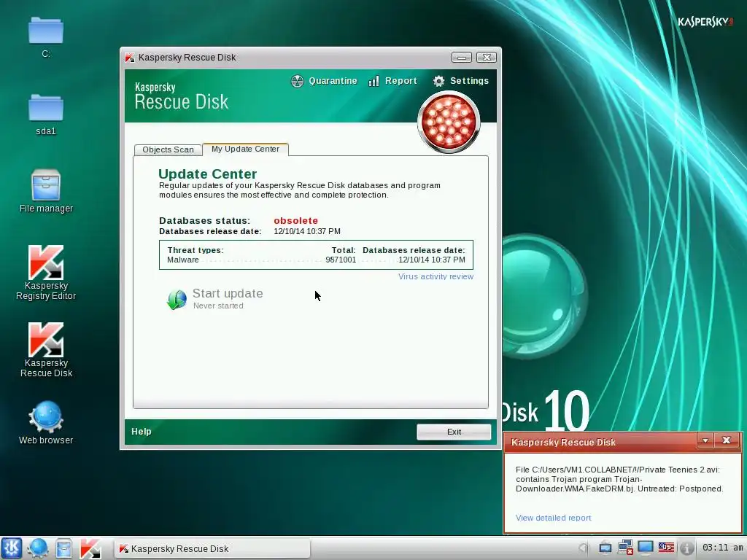The width and height of the screenshot is (747, 560).
Task: Click the Malware threat type row
Action: 316,260
